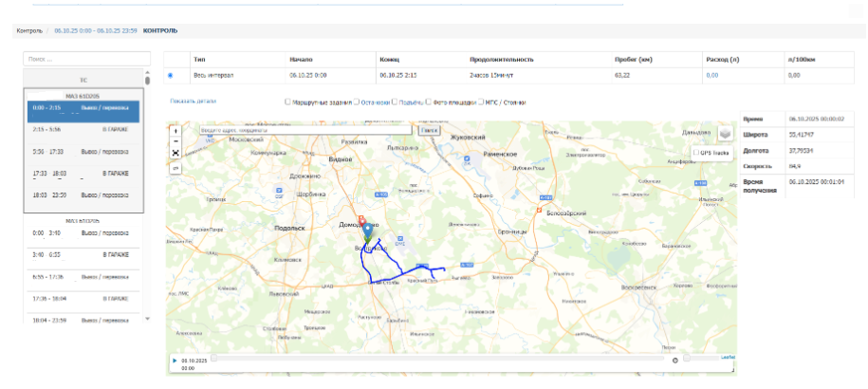Open the map layers switcher
The height and width of the screenshot is (389, 868).
tap(725, 134)
